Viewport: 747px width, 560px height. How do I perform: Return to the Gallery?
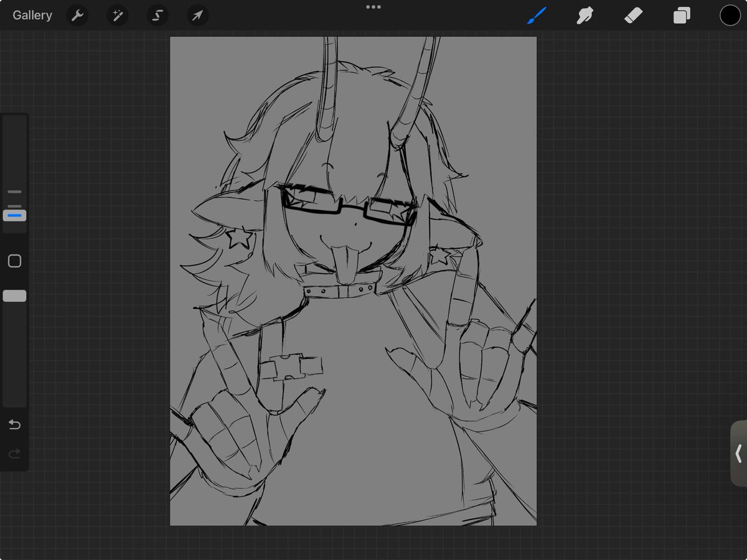tap(32, 16)
